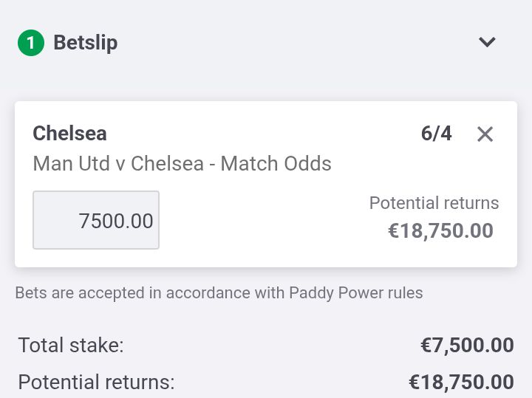Click the bottom €18,750.00 potential returns total

pyautogui.click(x=461, y=382)
